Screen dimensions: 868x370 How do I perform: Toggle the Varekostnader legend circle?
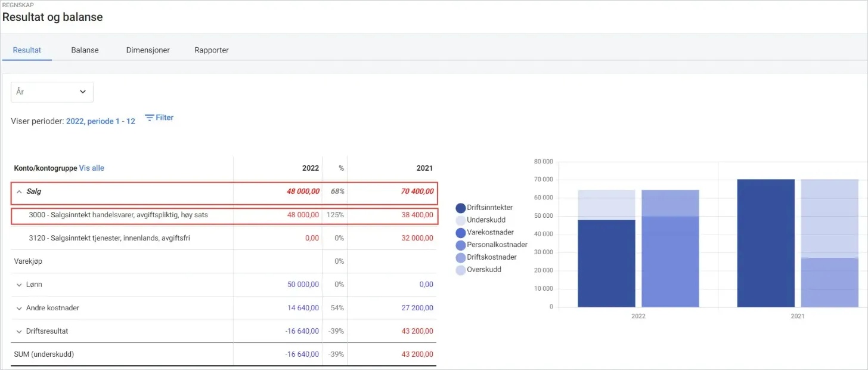461,233
